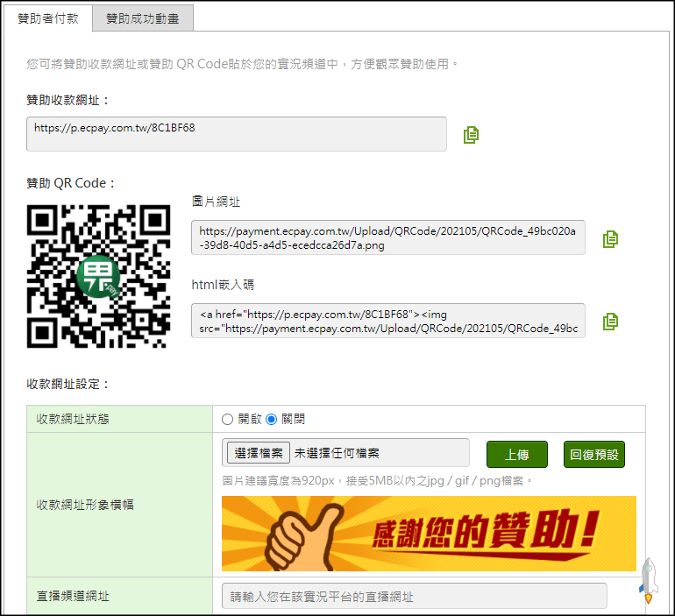Click the 收款網址形象橫幅 row label
The width and height of the screenshot is (675, 616).
tap(85, 505)
